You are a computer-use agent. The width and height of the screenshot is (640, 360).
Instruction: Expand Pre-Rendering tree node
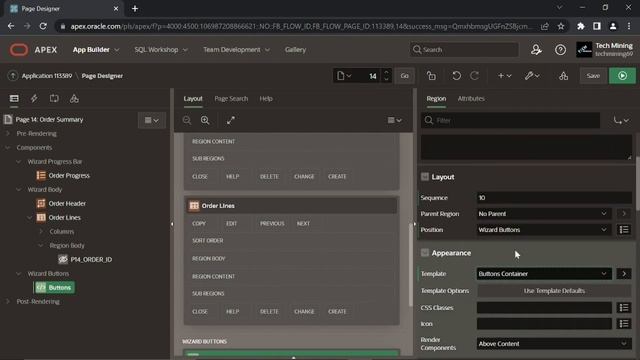7,133
